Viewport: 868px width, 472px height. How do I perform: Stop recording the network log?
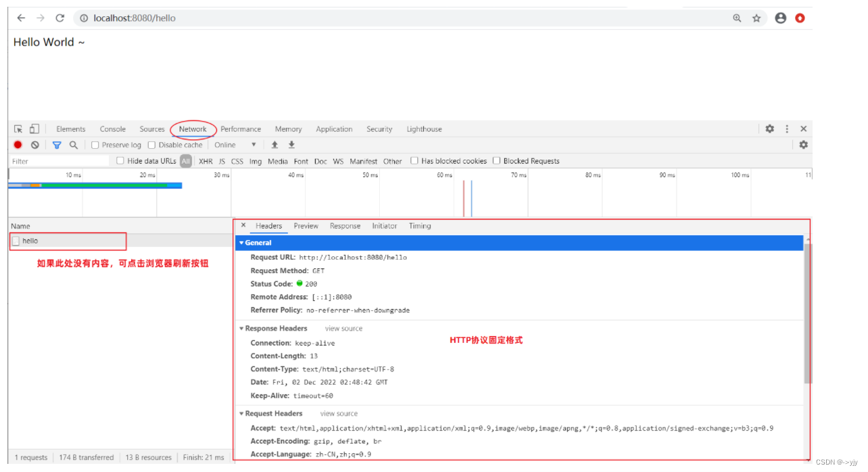[x=16, y=145]
